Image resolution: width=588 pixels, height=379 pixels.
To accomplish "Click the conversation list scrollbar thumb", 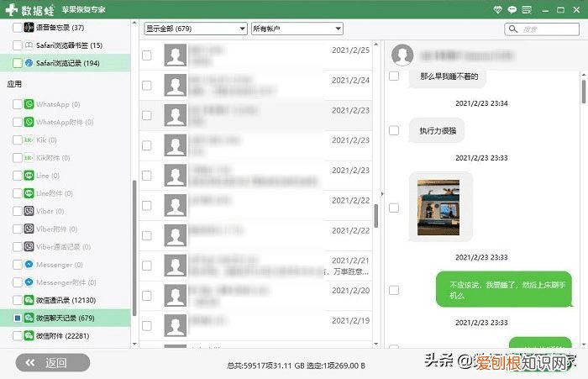I will [376, 216].
